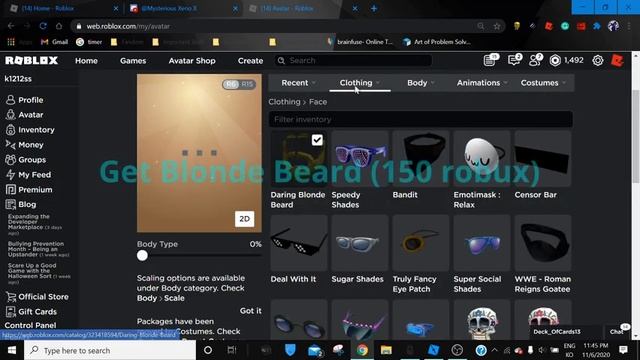Screen dimensions: 640x360
Task: Switch avatar type to R6
Action: point(231,84)
